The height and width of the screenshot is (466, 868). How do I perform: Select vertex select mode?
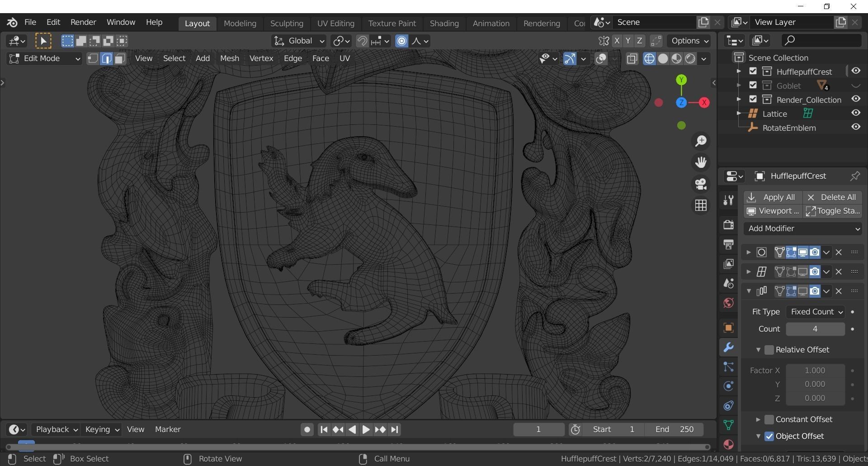(93, 59)
